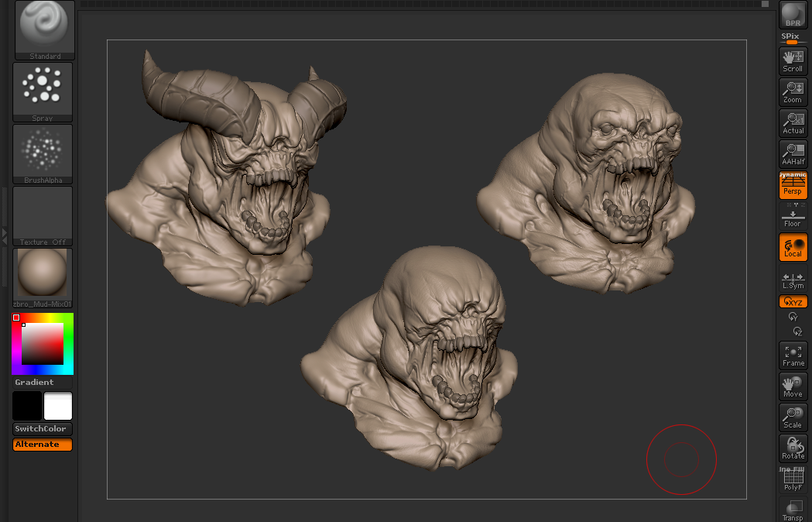Render with the BPR button
Screen dimensions: 812x522
click(793, 15)
